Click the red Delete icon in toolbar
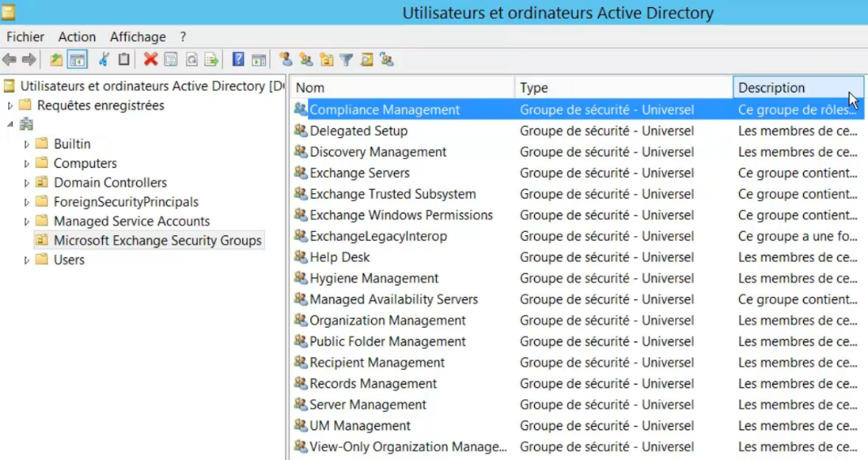 tap(151, 59)
